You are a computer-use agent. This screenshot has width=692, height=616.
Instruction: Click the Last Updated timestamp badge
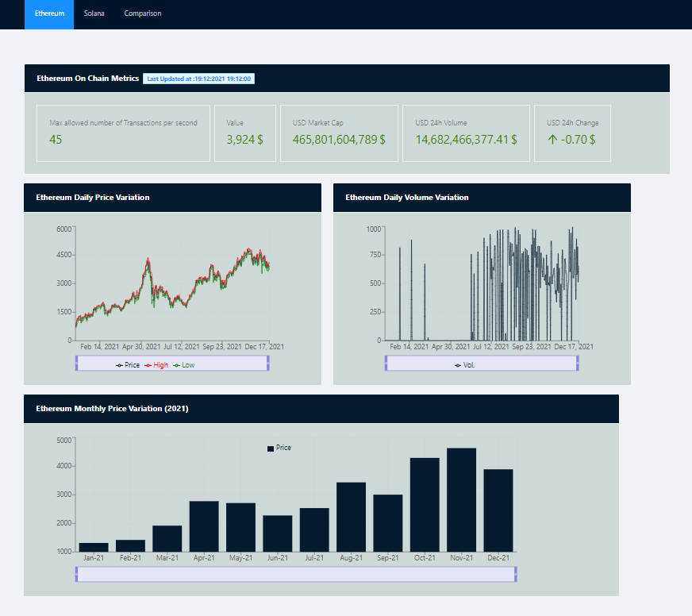(198, 79)
